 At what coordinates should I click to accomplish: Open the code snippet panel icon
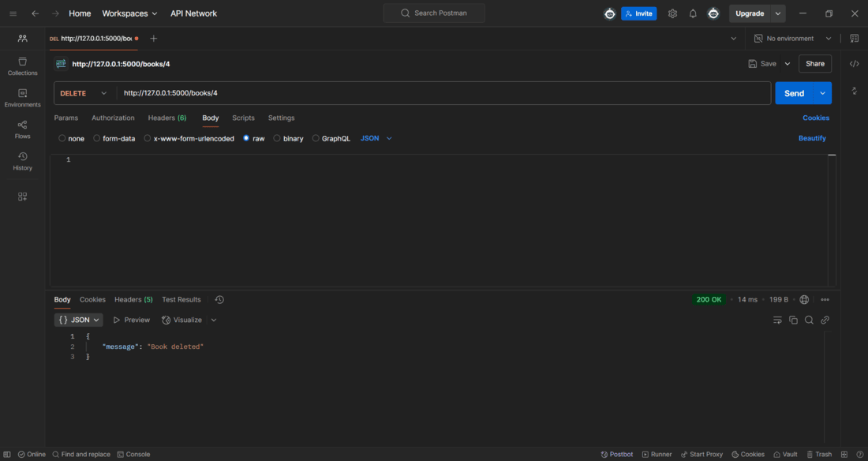click(x=854, y=64)
